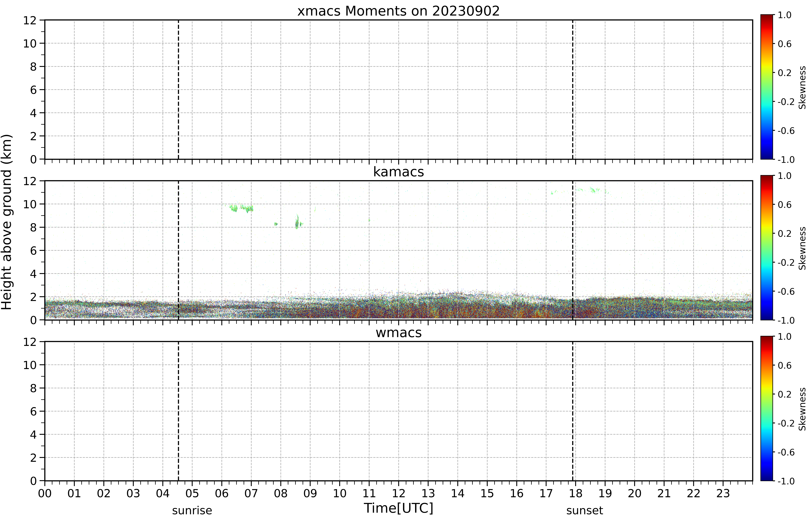The width and height of the screenshot is (812, 522).
Task: Click the sunrise dashed line in the kamacs panel
Action: (178, 250)
